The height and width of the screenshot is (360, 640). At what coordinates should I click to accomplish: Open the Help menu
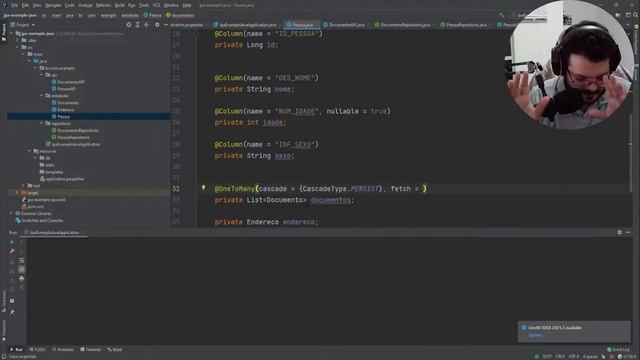[x=187, y=5]
